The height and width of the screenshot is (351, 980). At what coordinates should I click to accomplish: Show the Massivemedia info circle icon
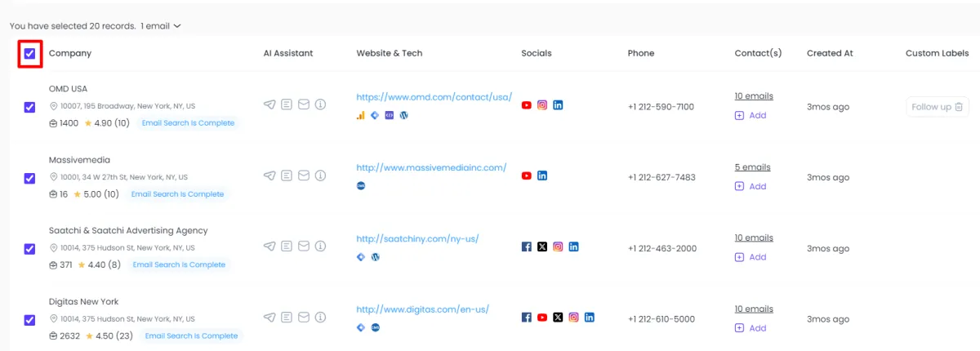click(321, 175)
